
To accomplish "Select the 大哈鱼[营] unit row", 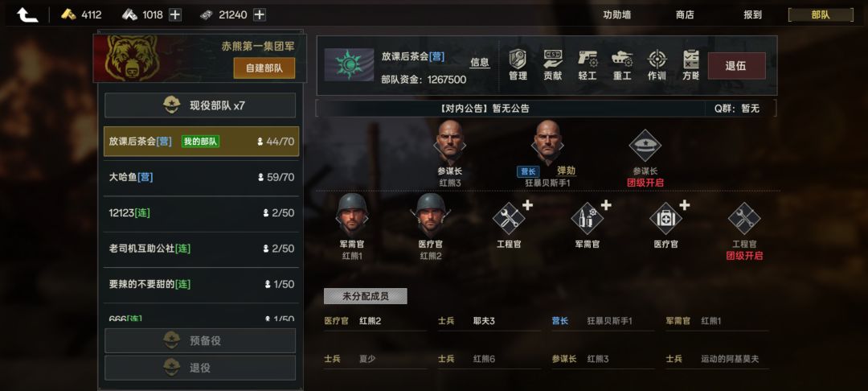I will 201,178.
